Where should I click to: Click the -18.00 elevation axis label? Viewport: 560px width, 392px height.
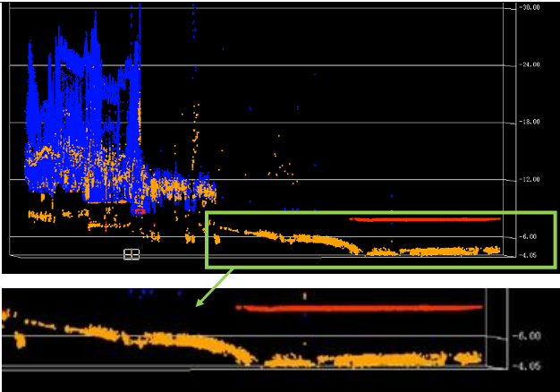pos(530,122)
